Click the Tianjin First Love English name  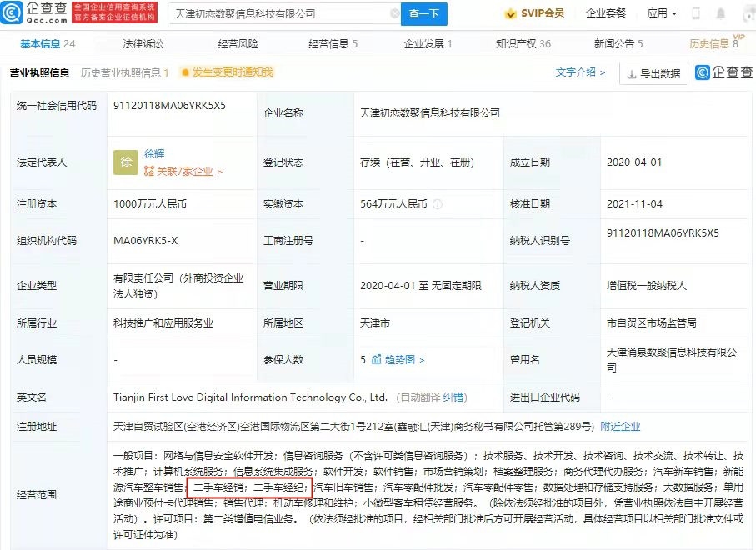coord(250,397)
